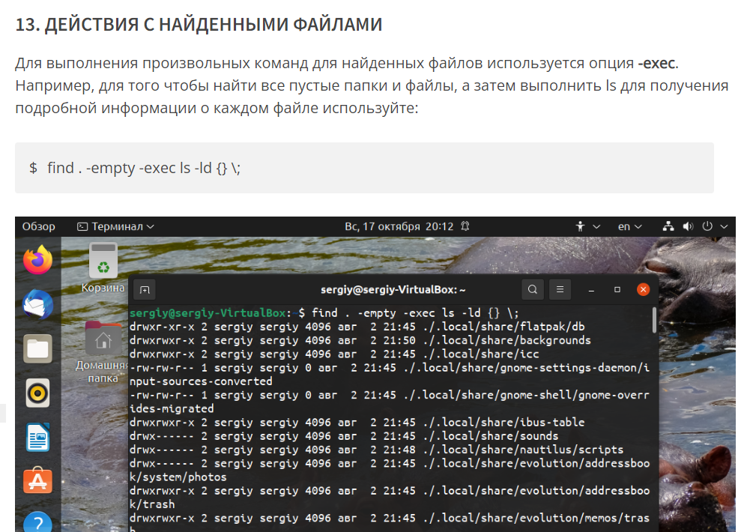
Task: Open the terminal hamburger menu
Action: 560,289
